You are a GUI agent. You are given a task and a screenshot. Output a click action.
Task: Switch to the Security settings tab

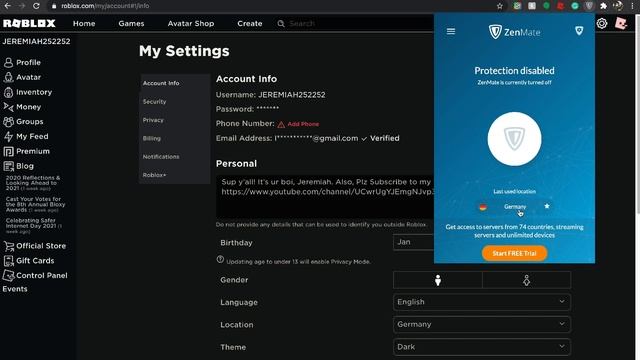[x=175, y=101]
